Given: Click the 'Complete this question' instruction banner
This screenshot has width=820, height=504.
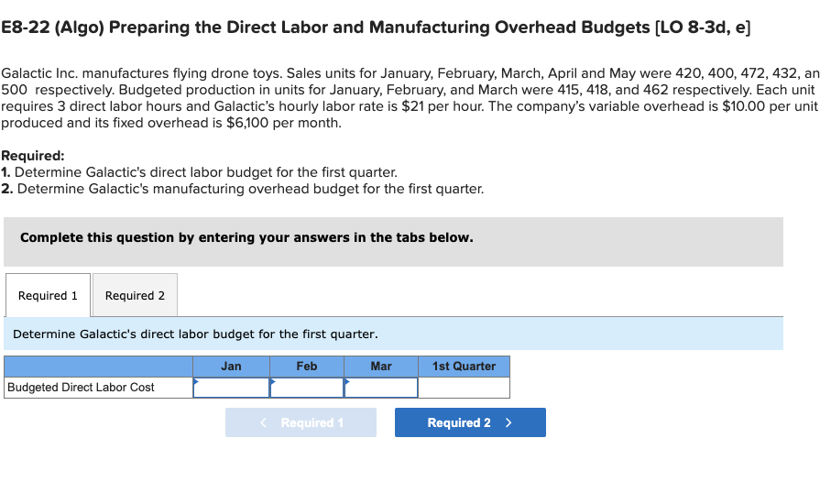Looking at the screenshot, I should [393, 242].
